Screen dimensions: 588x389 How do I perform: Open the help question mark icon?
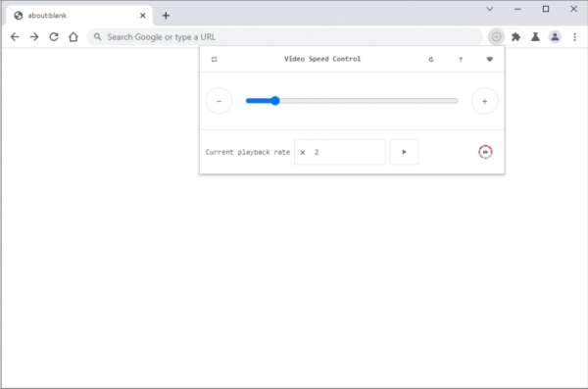coord(461,59)
